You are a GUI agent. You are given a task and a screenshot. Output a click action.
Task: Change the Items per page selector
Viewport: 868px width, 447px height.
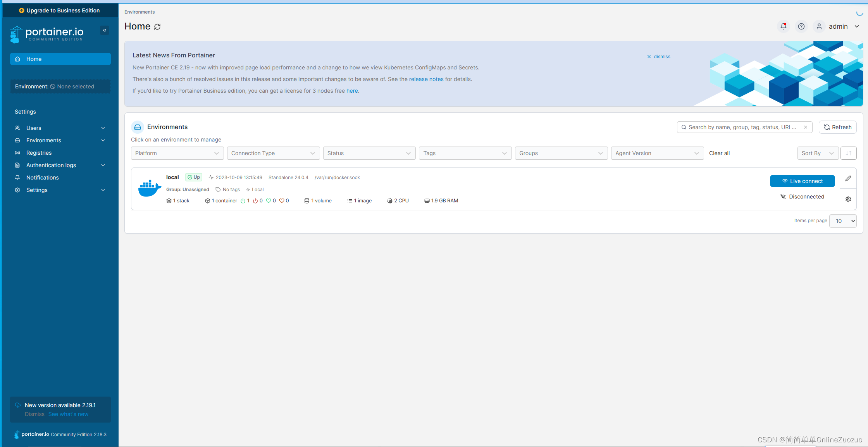842,221
